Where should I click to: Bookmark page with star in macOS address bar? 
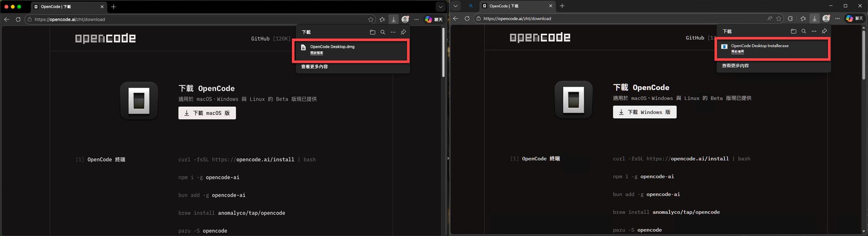click(x=371, y=19)
